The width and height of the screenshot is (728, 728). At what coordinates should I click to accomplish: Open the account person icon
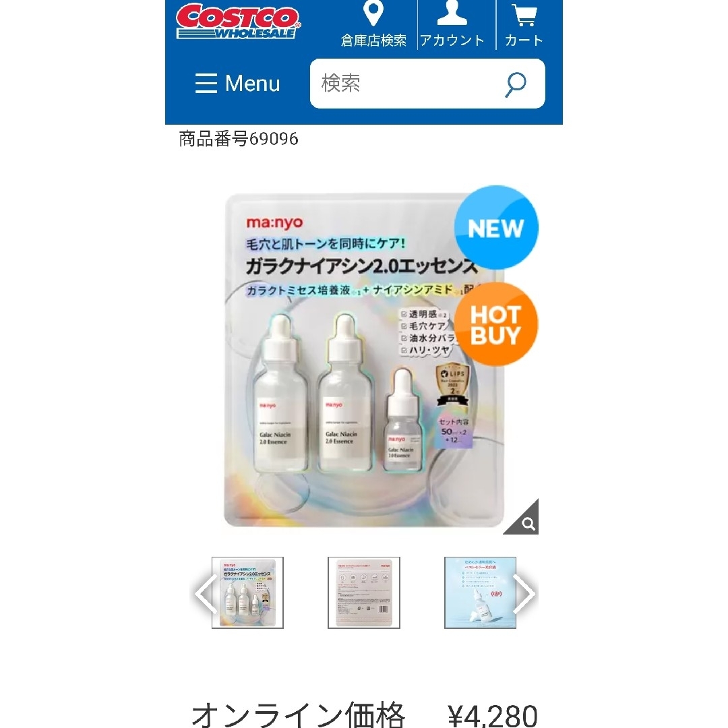[x=452, y=13]
